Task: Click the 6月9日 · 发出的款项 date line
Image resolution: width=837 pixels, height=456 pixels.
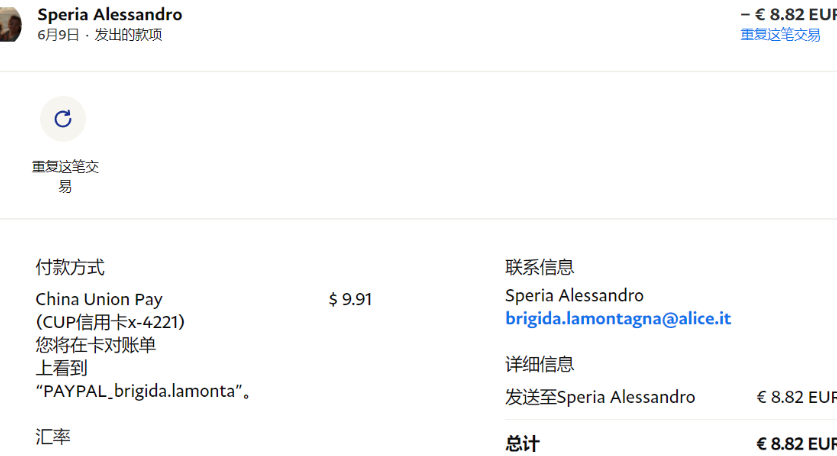Action: tap(100, 35)
